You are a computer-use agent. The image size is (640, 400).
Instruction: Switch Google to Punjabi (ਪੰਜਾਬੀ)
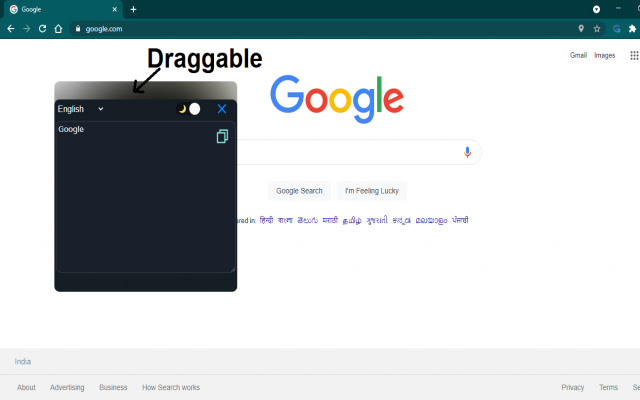(x=460, y=220)
